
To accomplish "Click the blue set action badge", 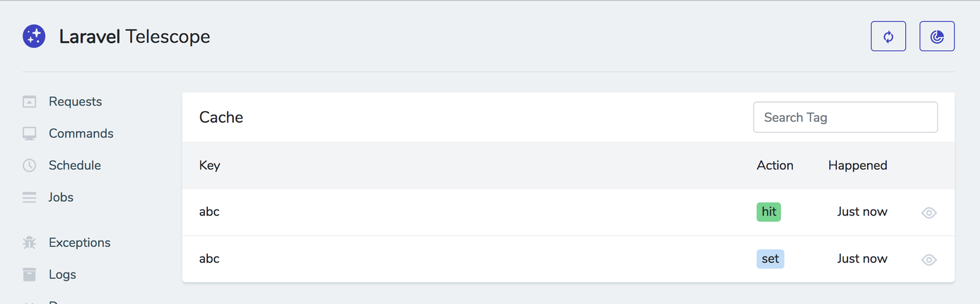I will click(x=770, y=259).
